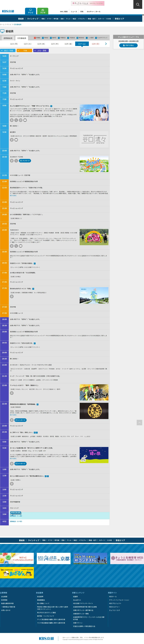
Task: Open X icon for うまDOKI
Action: 16,246
